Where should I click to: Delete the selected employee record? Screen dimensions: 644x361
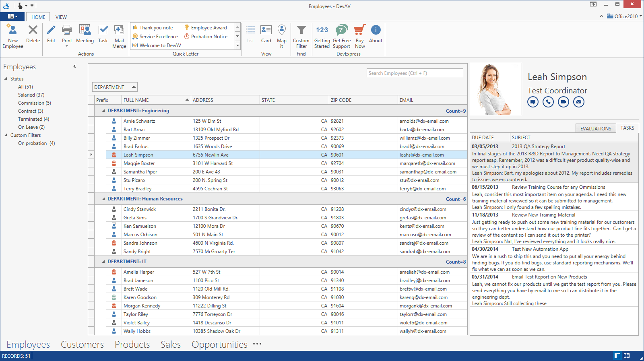33,31
